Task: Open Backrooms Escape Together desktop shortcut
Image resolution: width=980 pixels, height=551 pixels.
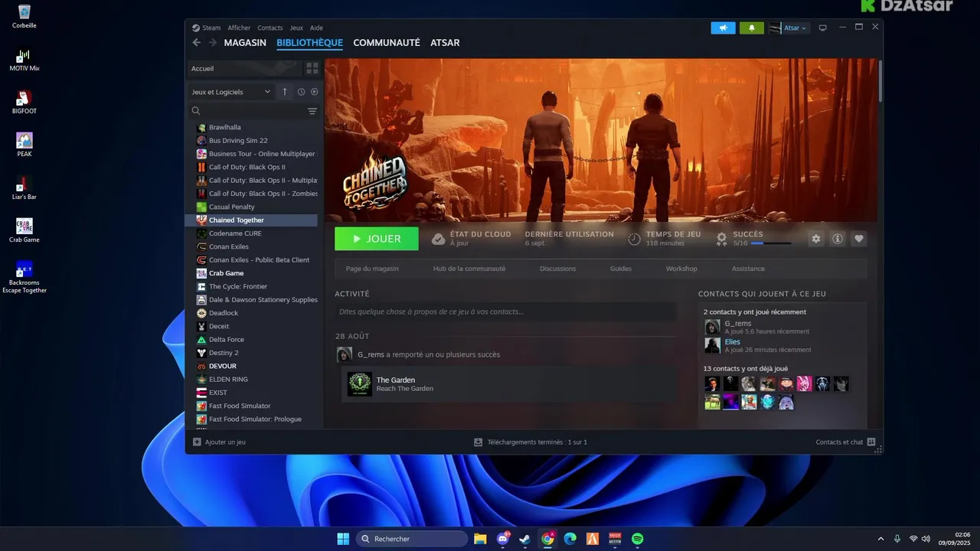Action: [24, 278]
